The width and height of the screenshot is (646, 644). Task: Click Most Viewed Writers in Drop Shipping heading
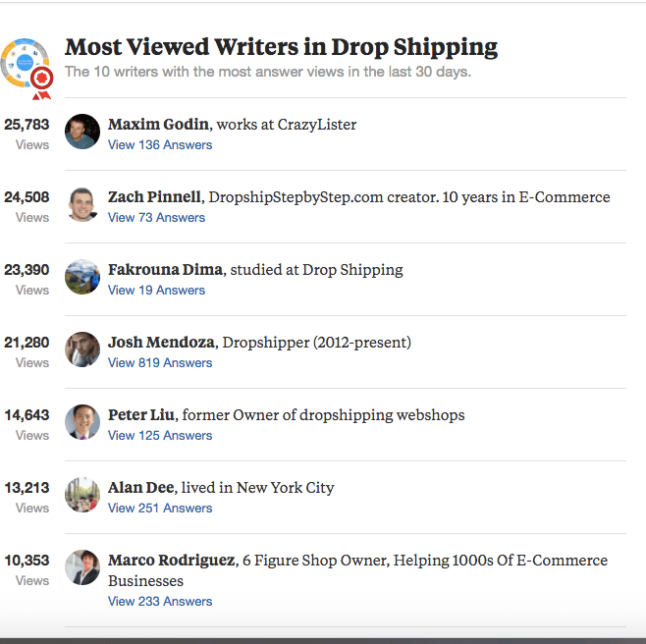pos(281,47)
